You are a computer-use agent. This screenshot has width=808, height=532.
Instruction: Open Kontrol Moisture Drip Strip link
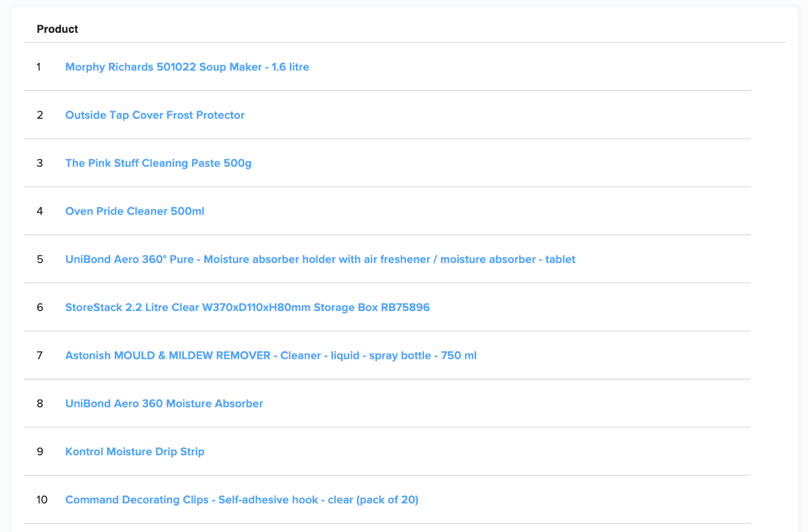click(x=134, y=452)
